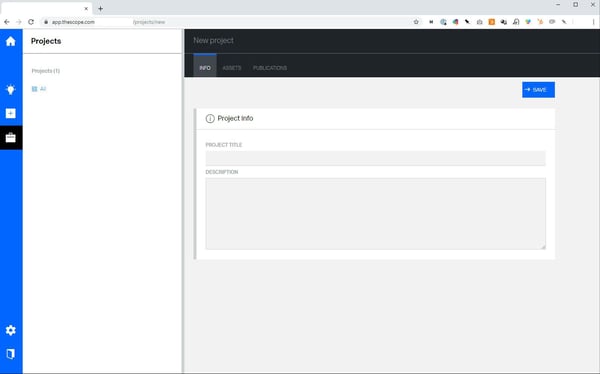Go back with the browser back arrow
The image size is (600, 374).
(x=7, y=22)
